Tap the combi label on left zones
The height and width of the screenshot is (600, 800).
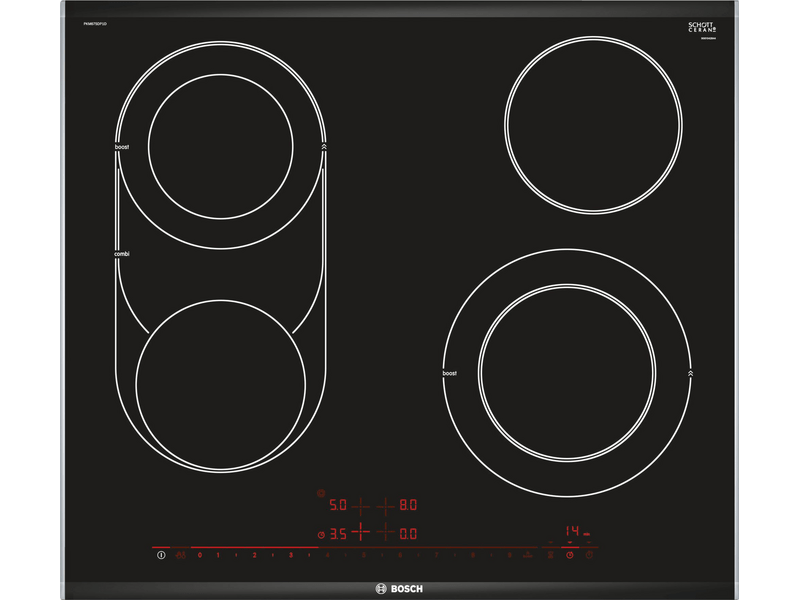pyautogui.click(x=122, y=254)
